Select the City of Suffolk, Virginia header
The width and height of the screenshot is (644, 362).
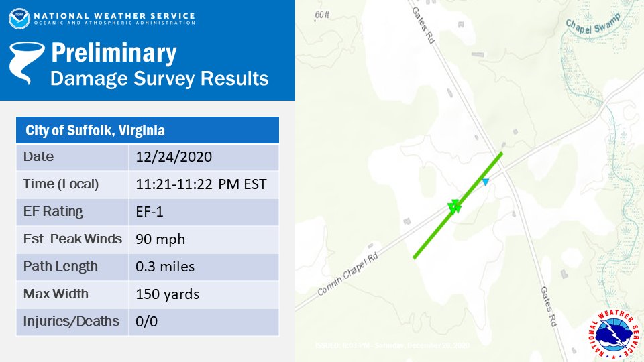148,130
